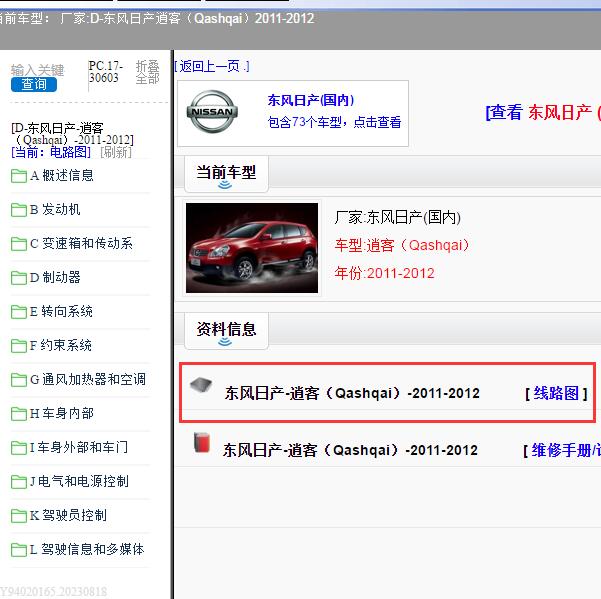The width and height of the screenshot is (601, 599).
Task: Click the text PC.17-30603
Action: 106,72
